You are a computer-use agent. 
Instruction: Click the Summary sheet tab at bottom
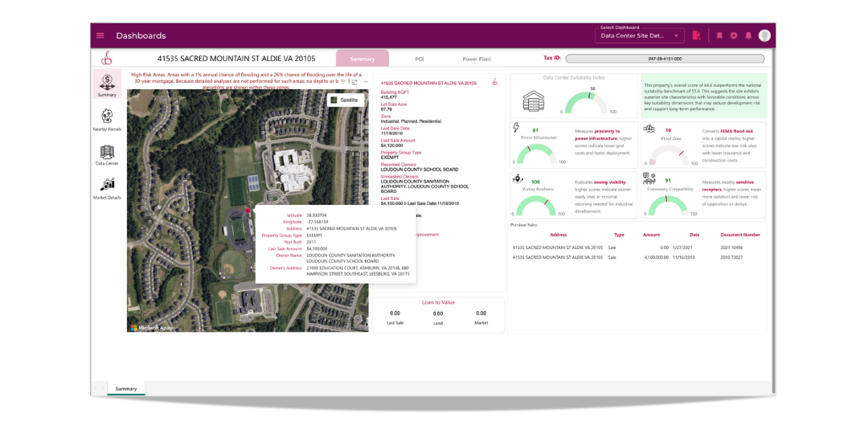click(126, 389)
